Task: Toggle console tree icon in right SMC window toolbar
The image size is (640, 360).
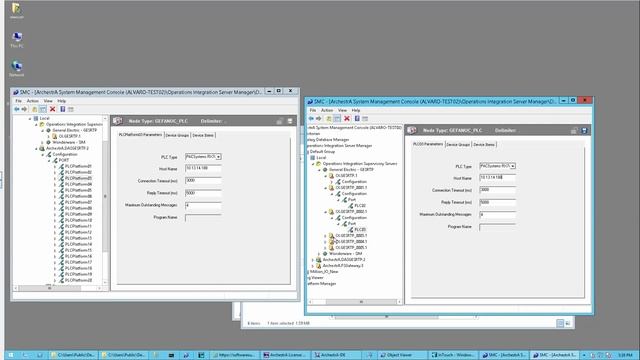Action: tap(337, 119)
